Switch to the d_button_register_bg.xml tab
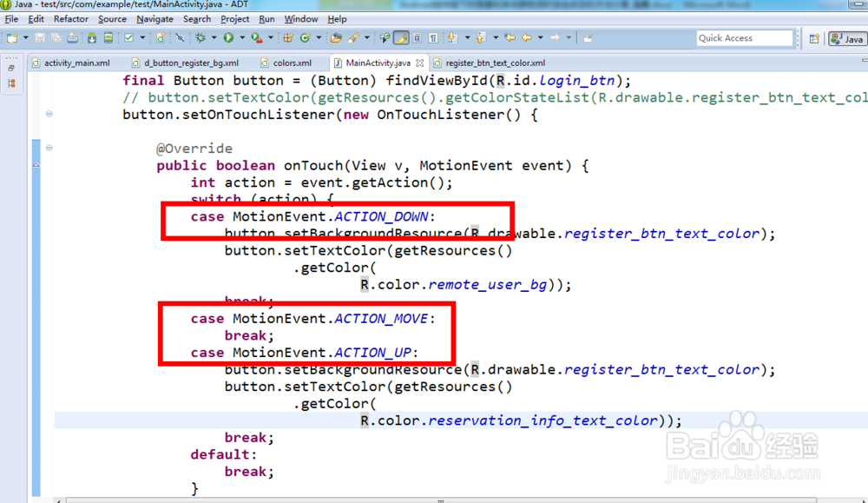This screenshot has width=868, height=503. pyautogui.click(x=185, y=63)
